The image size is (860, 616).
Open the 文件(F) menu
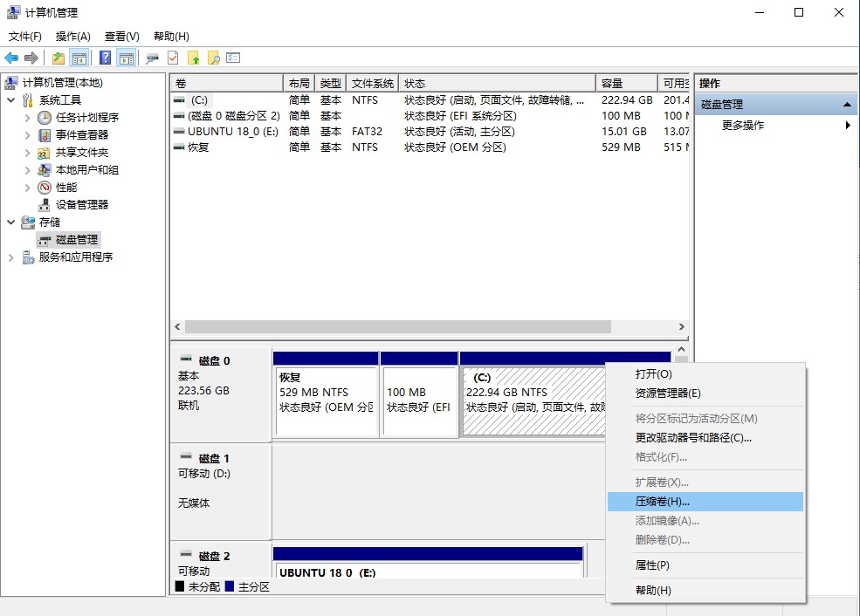[x=25, y=36]
